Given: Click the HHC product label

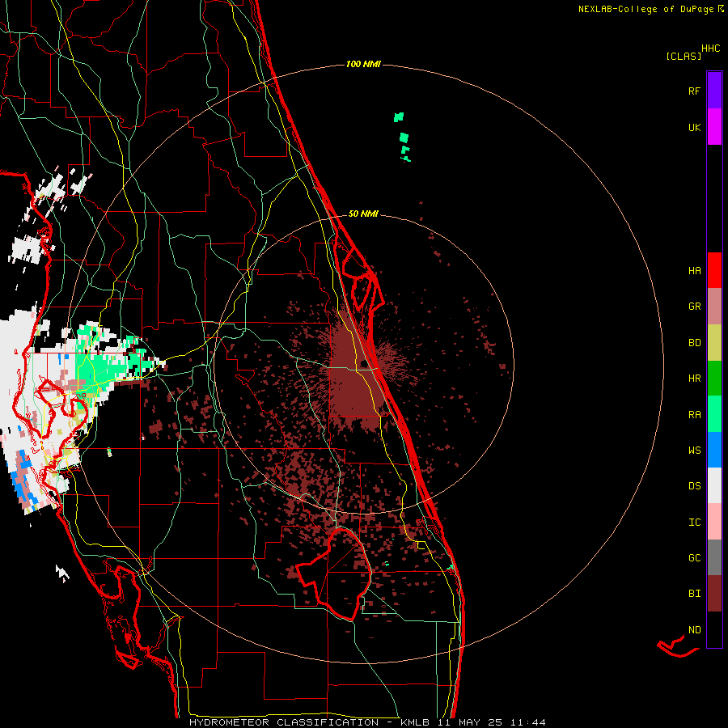Looking at the screenshot, I should coord(710,49).
